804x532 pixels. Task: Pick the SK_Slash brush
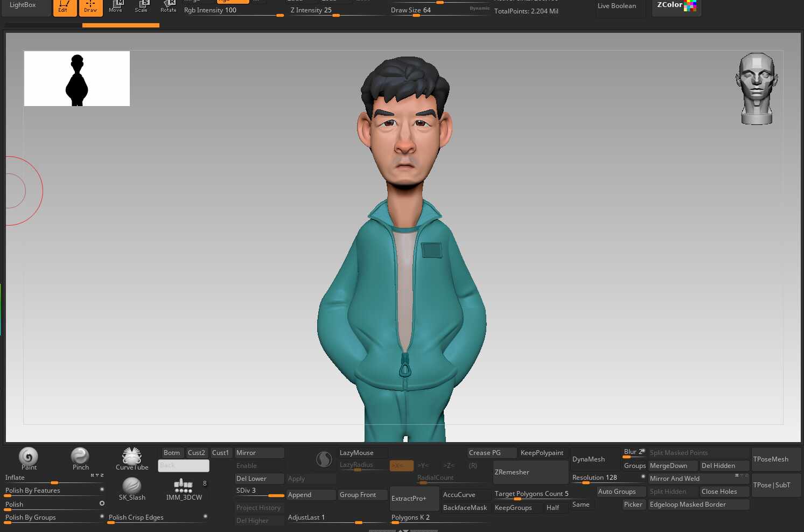point(132,486)
